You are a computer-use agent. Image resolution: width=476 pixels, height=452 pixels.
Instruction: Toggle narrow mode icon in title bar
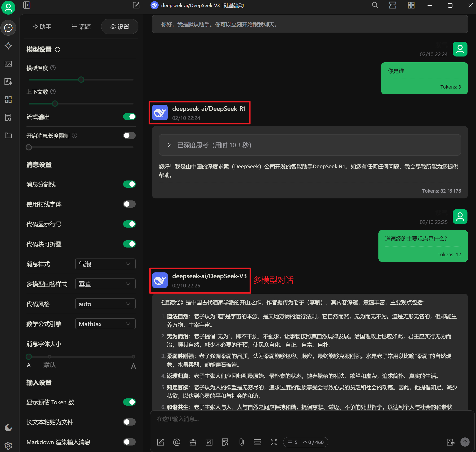click(x=393, y=5)
